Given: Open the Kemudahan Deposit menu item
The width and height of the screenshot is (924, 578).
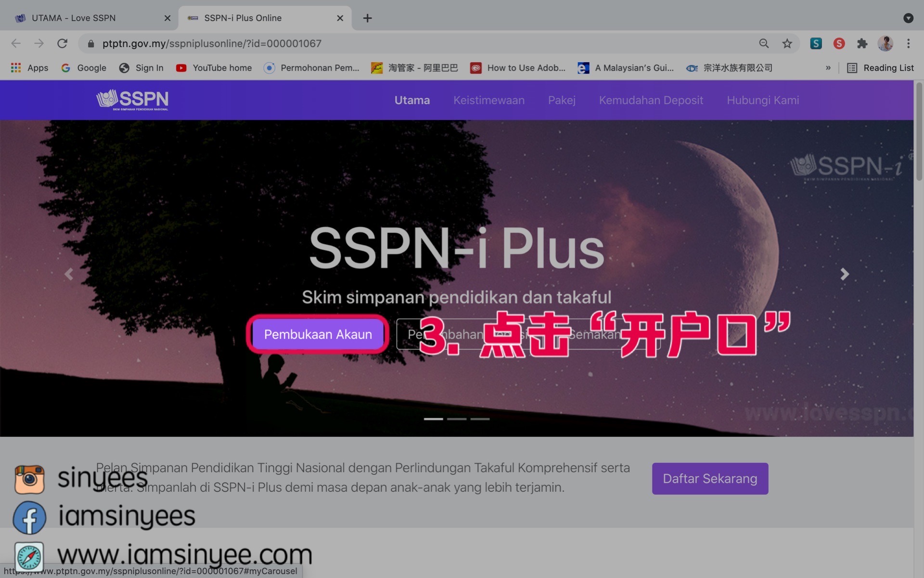Looking at the screenshot, I should pos(651,100).
